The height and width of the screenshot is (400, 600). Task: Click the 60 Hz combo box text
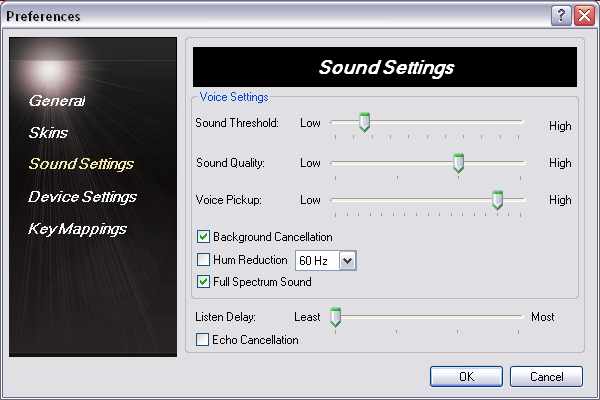pyautogui.click(x=315, y=261)
